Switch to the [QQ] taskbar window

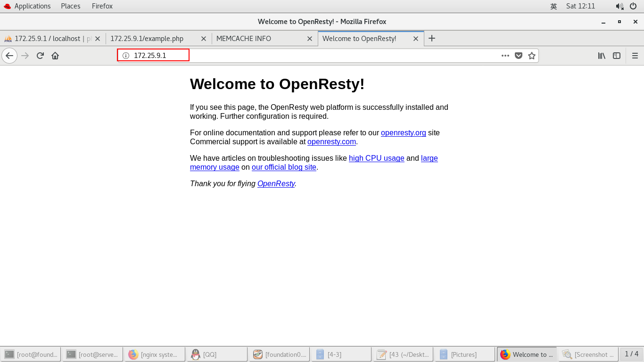217,354
